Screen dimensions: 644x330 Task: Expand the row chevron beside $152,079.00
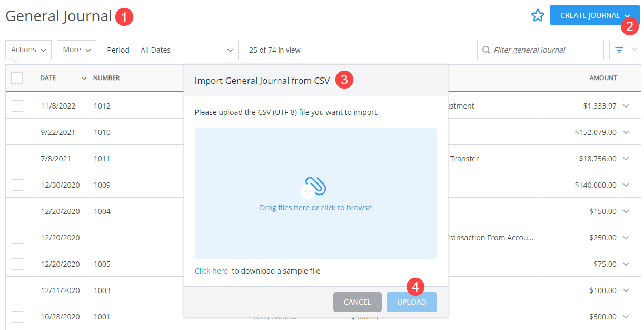[x=626, y=132]
